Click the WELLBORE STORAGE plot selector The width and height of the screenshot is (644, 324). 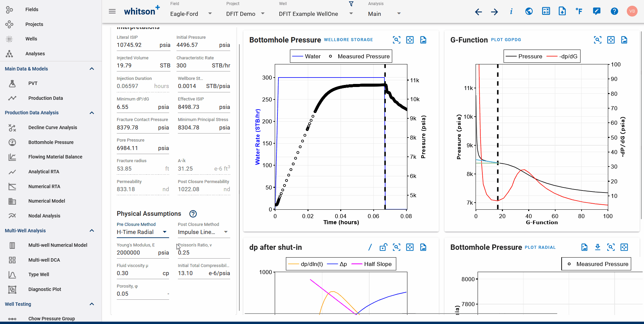348,40
